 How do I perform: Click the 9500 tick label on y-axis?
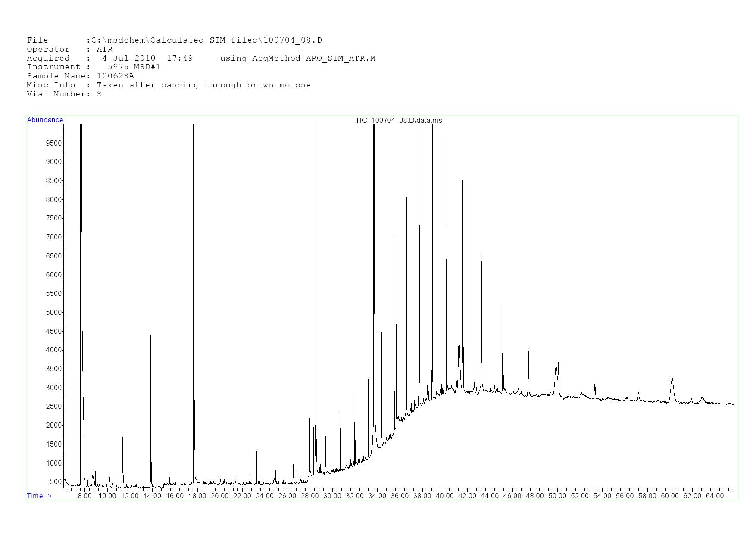(x=54, y=143)
